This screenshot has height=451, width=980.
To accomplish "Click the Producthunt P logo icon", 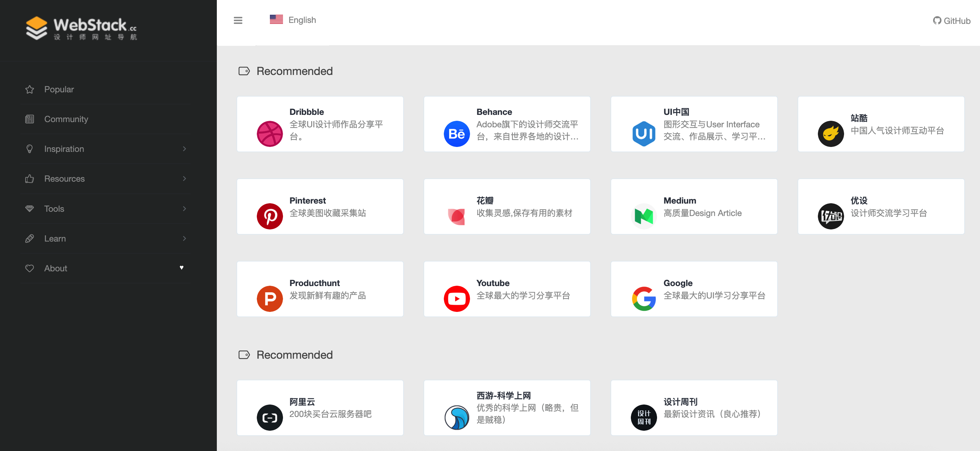I will pyautogui.click(x=270, y=298).
